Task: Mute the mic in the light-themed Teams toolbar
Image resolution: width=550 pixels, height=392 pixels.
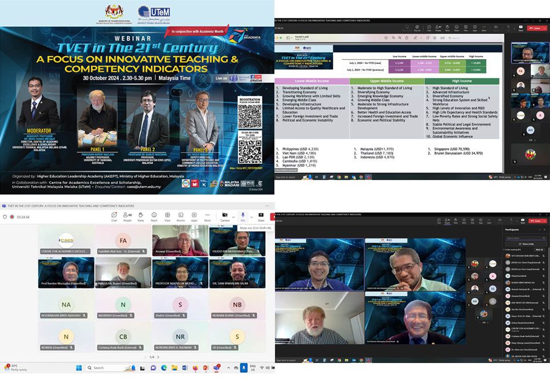Action: coord(243,215)
